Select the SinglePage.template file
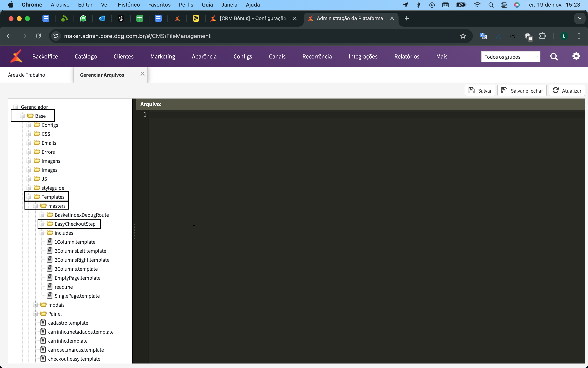The image size is (588, 368). (x=77, y=296)
